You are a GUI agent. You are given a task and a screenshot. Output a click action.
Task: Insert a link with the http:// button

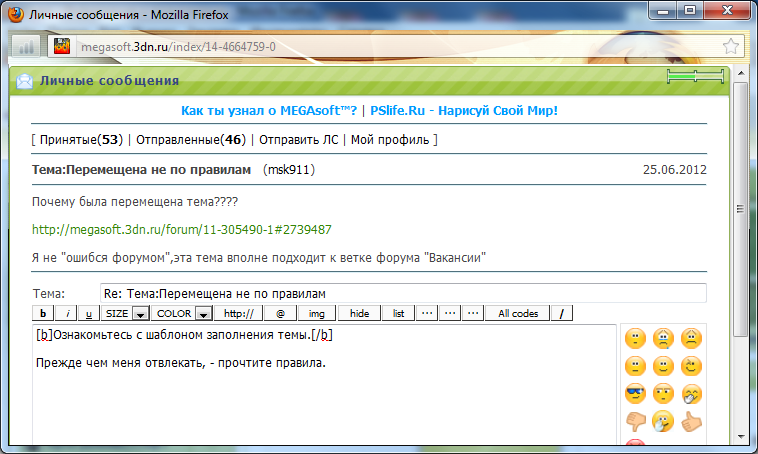[x=239, y=313]
